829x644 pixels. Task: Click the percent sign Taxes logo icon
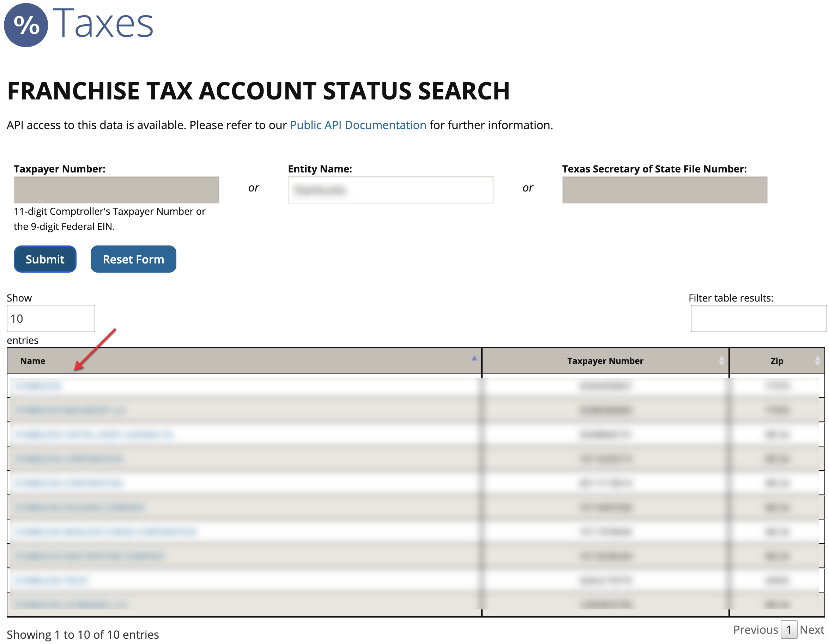tap(26, 25)
